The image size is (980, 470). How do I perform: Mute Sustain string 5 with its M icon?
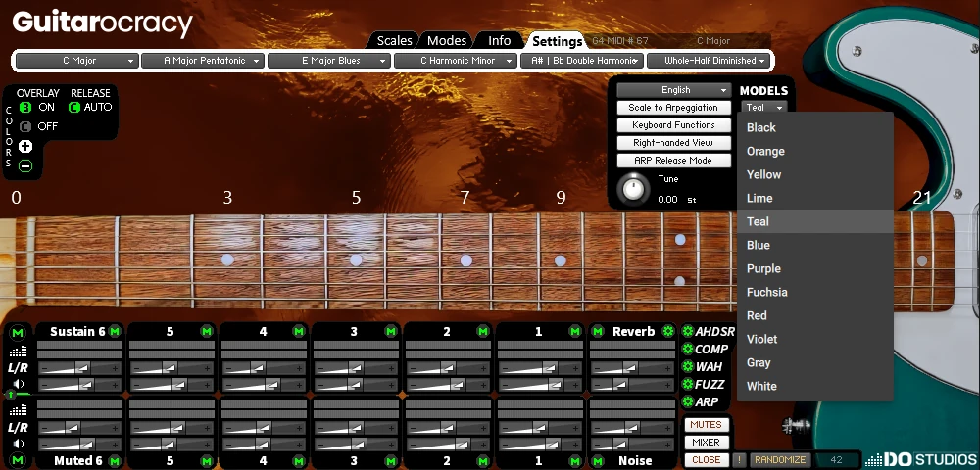(206, 331)
